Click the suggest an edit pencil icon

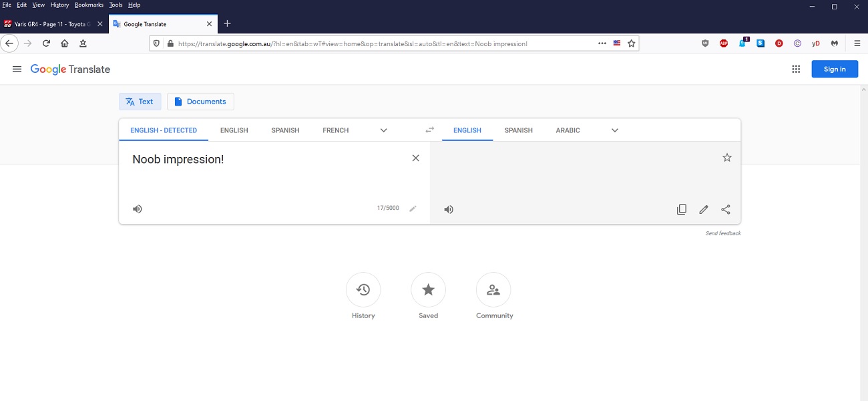point(703,210)
